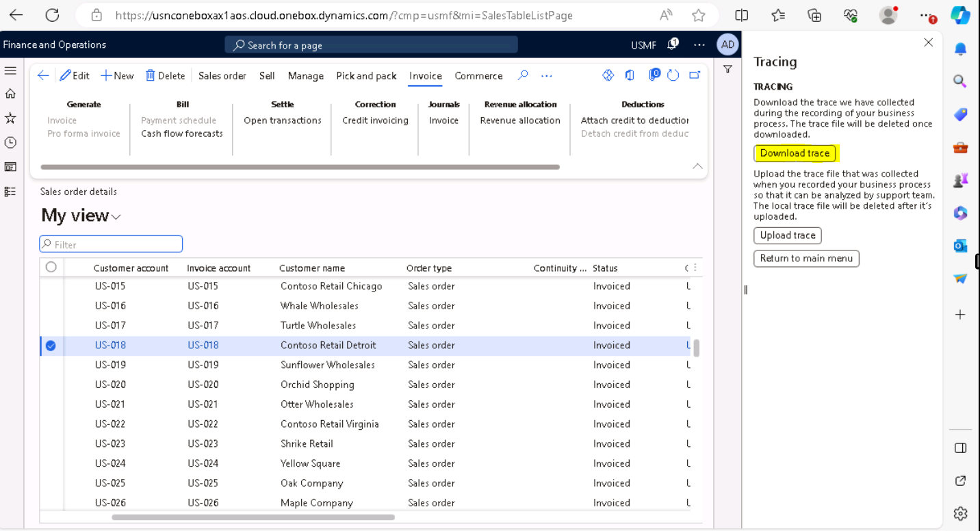Refresh the browser page

click(x=52, y=15)
